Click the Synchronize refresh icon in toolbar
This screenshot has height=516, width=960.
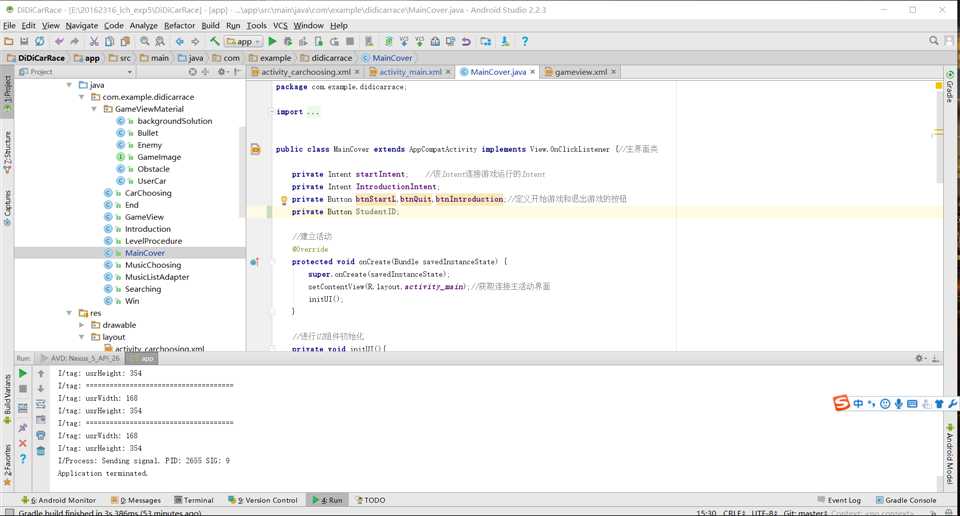pyautogui.click(x=39, y=42)
